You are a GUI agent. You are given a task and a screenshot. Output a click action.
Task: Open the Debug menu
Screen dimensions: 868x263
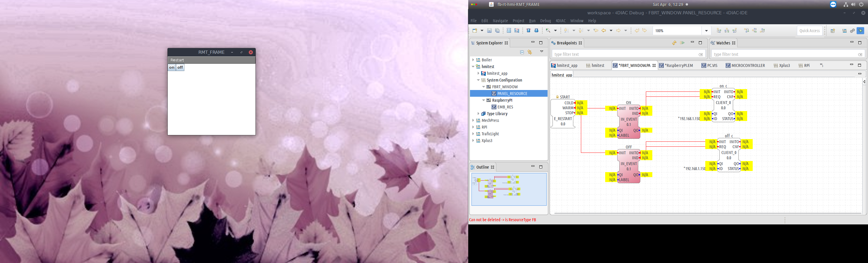click(x=545, y=21)
